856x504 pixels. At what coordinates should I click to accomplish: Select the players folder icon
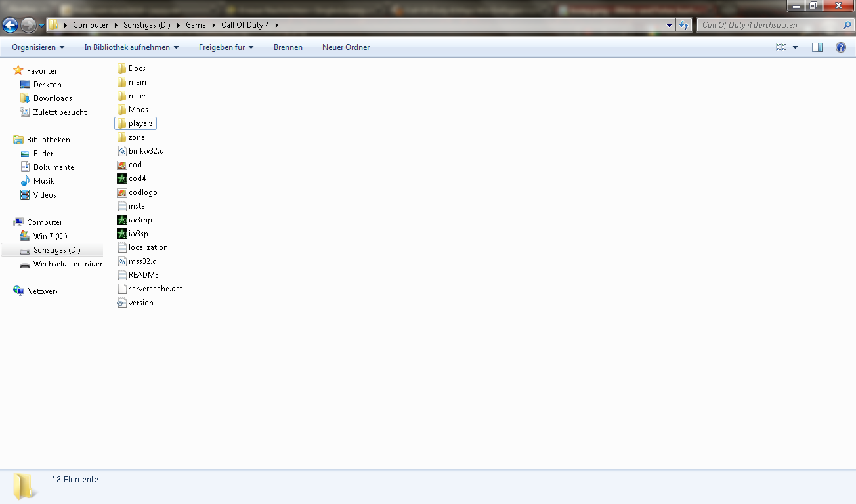pyautogui.click(x=122, y=123)
